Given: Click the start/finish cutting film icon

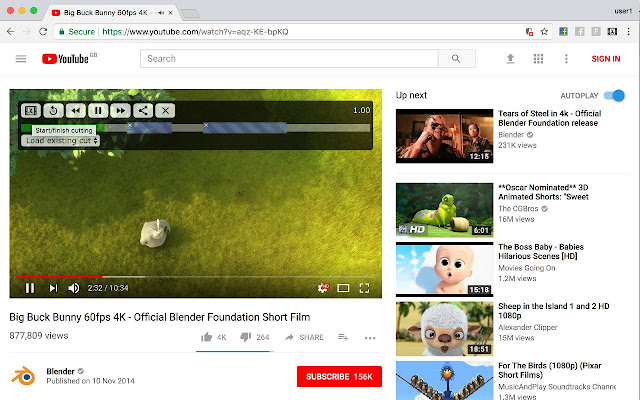Looking at the screenshot, I should (x=31, y=111).
